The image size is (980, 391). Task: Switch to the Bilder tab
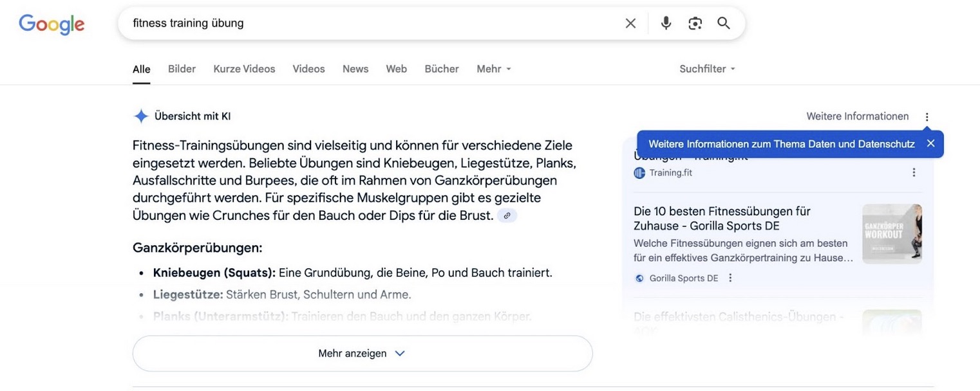tap(182, 69)
